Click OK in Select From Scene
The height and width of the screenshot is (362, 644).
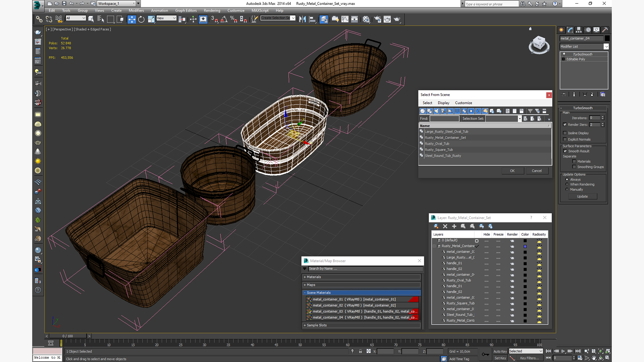[513, 171]
